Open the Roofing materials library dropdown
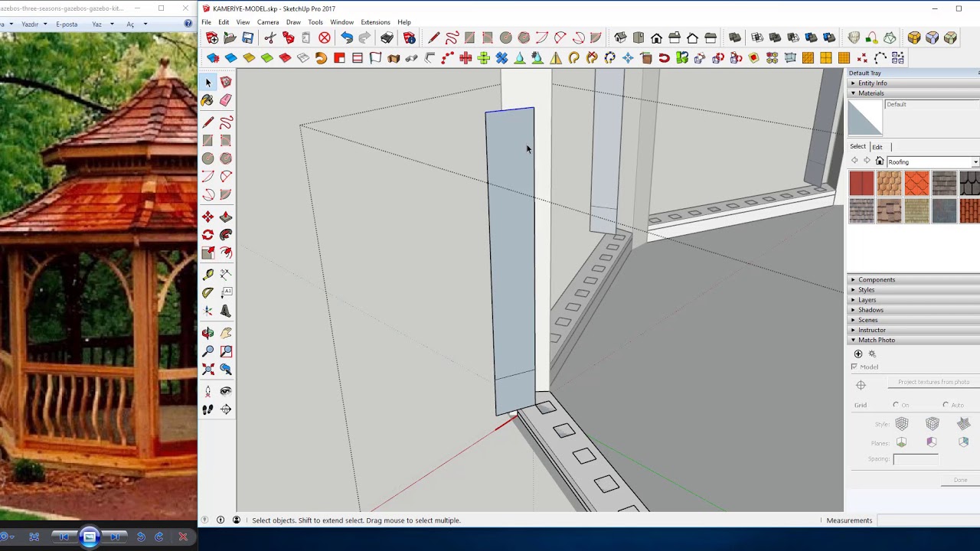 tap(975, 161)
